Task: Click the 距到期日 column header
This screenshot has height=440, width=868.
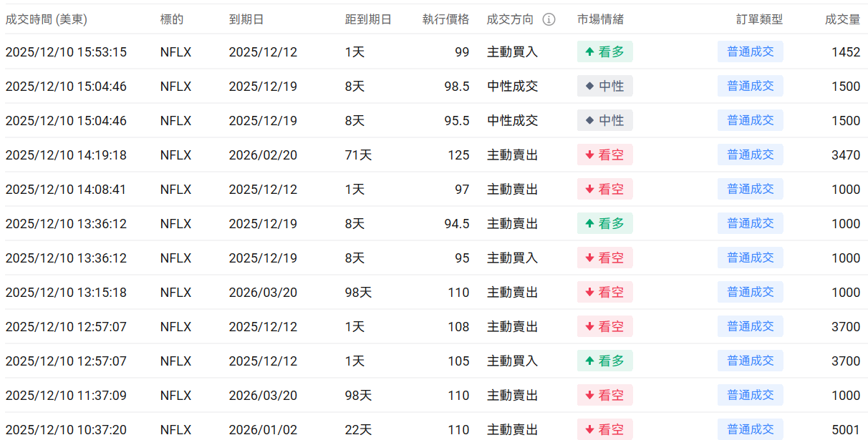Action: pyautogui.click(x=368, y=19)
